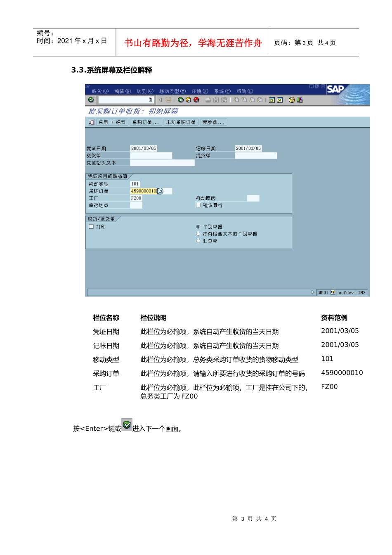
Task: Expand the status bar triangle before MB01
Action: (x=313, y=292)
